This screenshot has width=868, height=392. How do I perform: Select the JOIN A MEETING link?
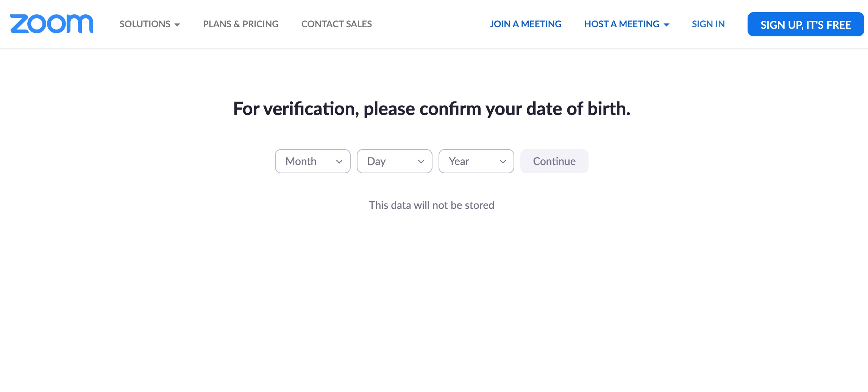tap(526, 24)
